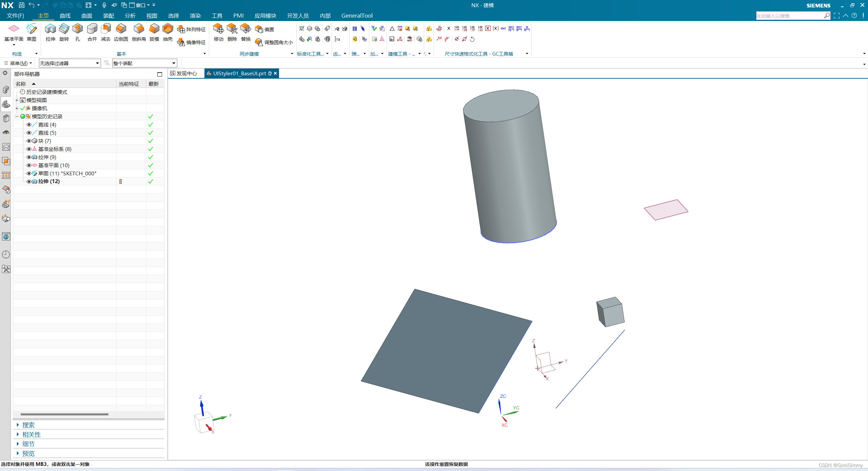Sort by the 名称 column header
The image size is (868, 471).
[65, 84]
